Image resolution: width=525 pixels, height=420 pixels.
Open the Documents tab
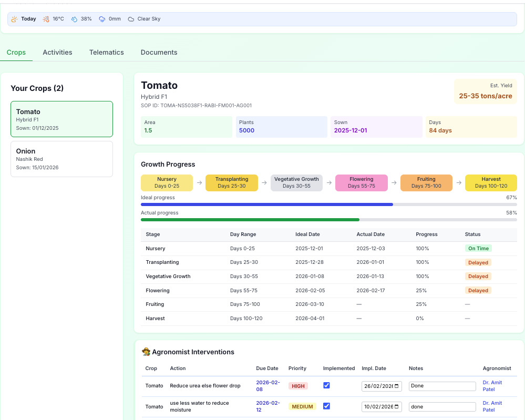(159, 52)
